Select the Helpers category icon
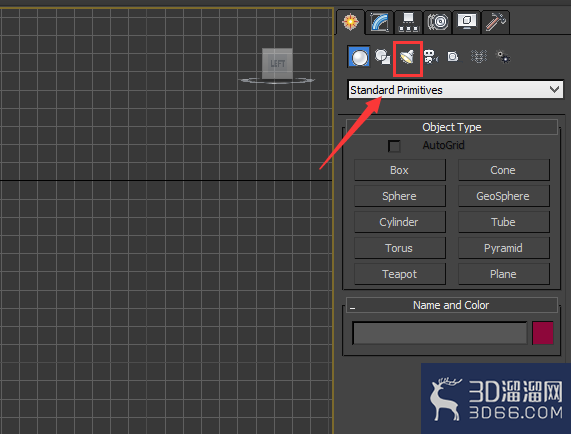 tap(453, 57)
